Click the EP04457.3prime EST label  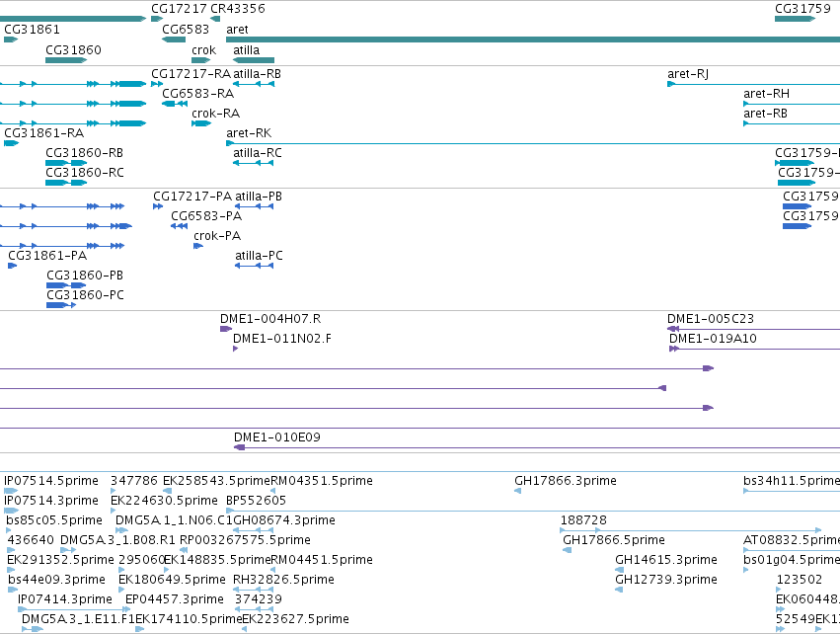coord(174,598)
